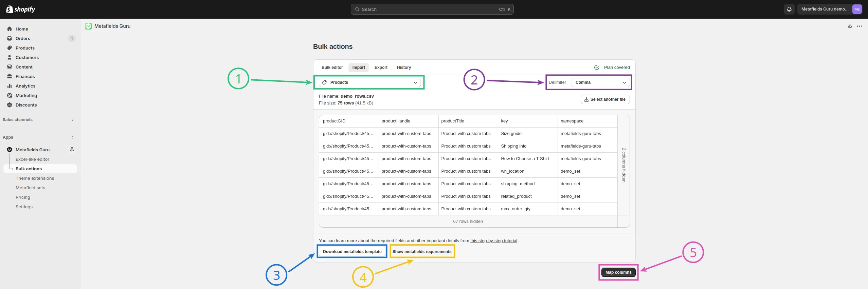This screenshot has width=868, height=289.
Task: Open Discounts via its badge icon
Action: (10, 105)
